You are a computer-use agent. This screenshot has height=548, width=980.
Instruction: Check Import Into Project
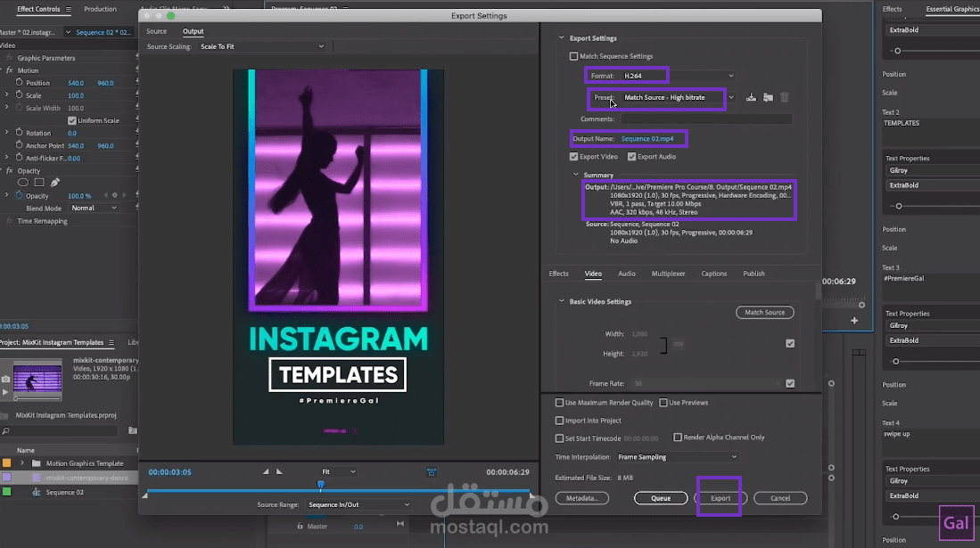[559, 421]
